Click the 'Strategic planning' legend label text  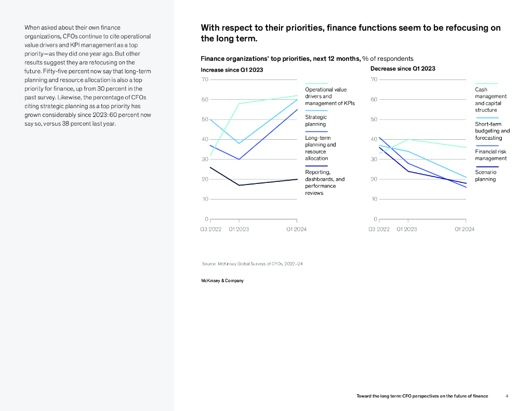[x=316, y=121]
